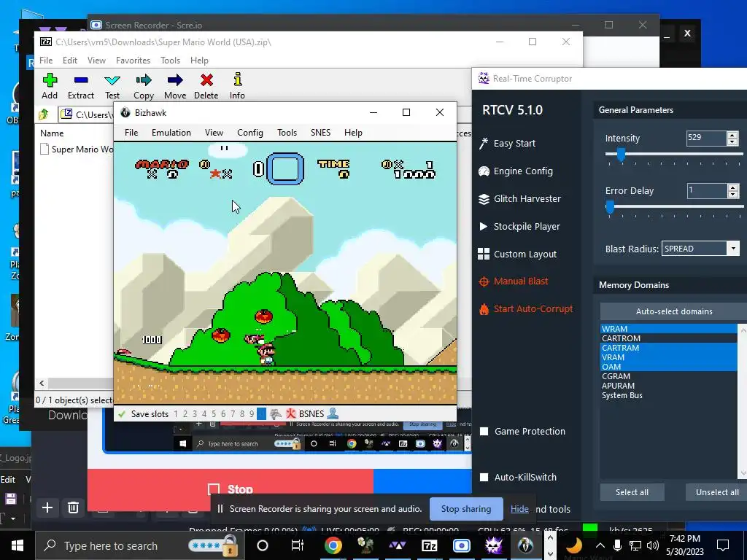Viewport: 747px width, 560px height.
Task: Click the Auto-select domains button
Action: [673, 311]
